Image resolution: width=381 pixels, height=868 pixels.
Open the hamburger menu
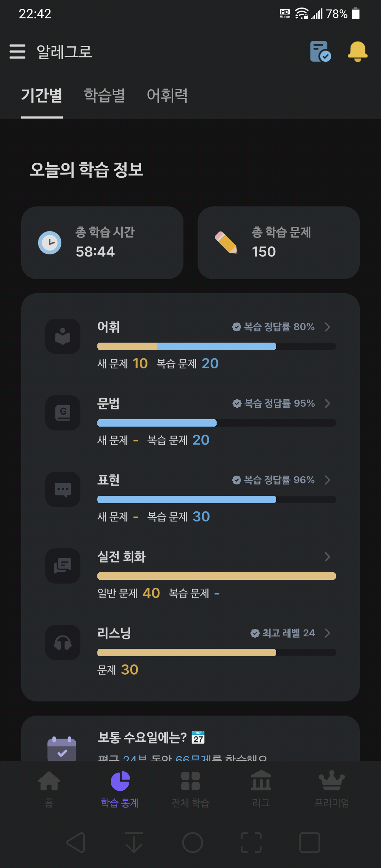17,52
